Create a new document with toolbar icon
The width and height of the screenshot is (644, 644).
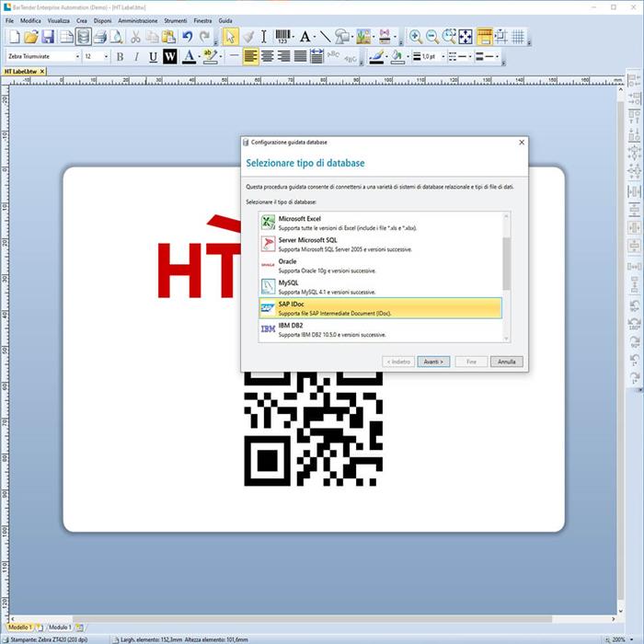(15, 37)
